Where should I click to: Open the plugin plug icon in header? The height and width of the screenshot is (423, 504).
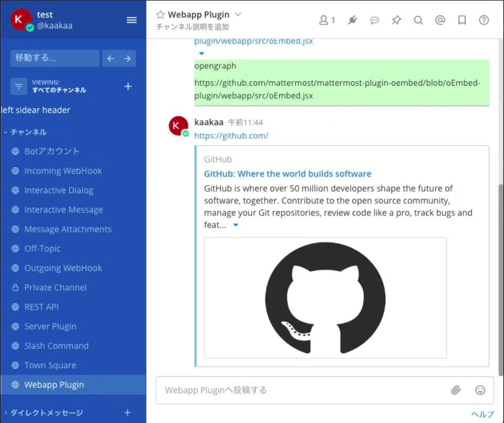(x=353, y=20)
